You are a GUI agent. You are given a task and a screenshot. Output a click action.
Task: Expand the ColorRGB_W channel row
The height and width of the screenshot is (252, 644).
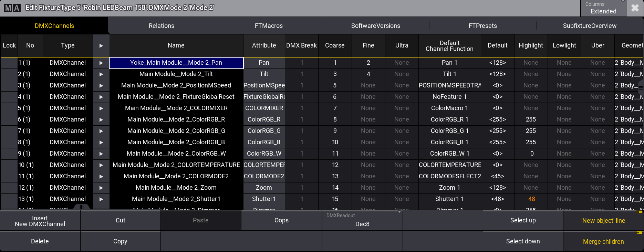click(101, 154)
